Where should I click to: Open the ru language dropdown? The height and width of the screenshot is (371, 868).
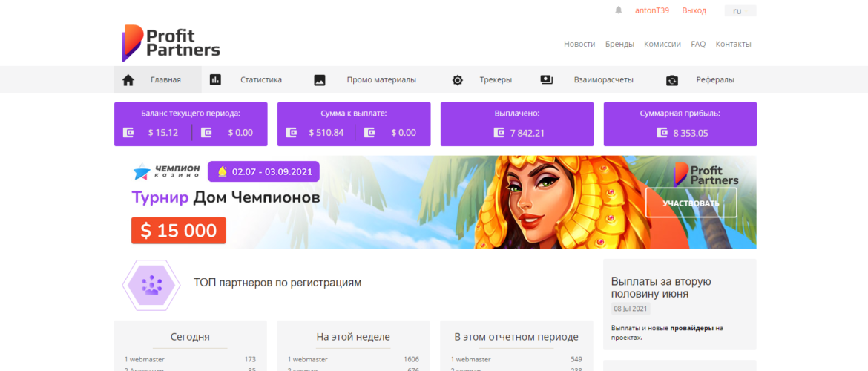[x=740, y=10]
